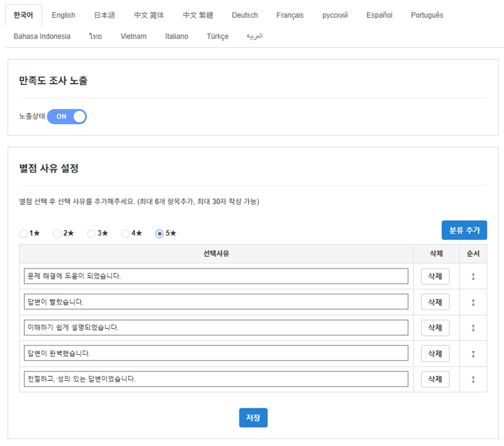Click reorder arrow for '문제 해결에 도움이 되었습니다' row
Viewport: 504px width, 446px height.
tap(473, 276)
